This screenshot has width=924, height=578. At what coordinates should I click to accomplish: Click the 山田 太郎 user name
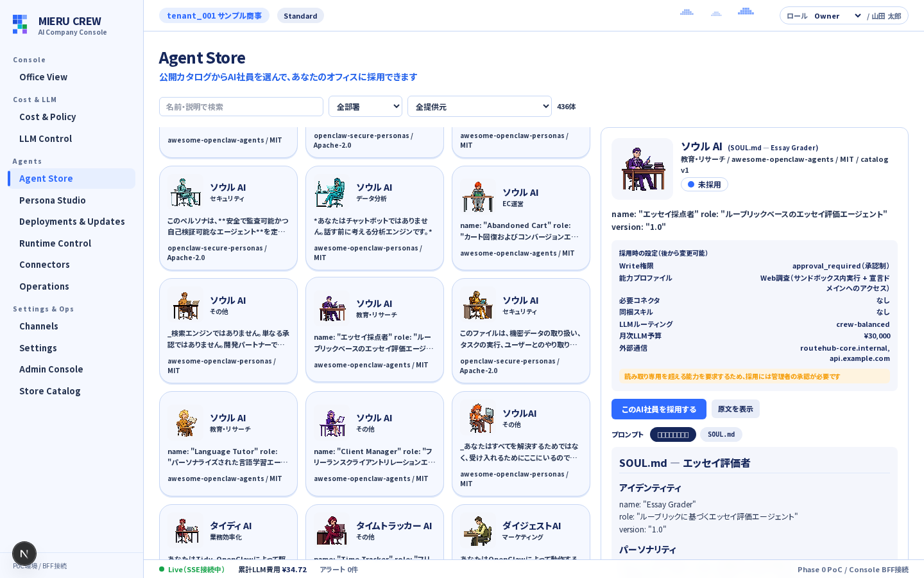[x=886, y=16]
